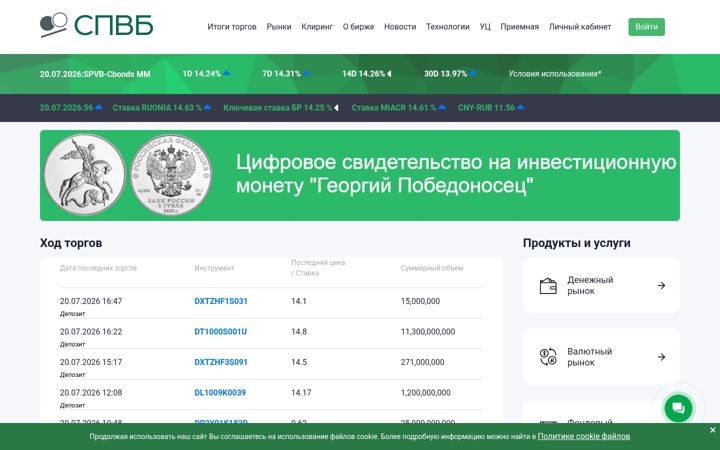Close the cookie notice bar
This screenshot has width=720, height=450.
point(712,430)
